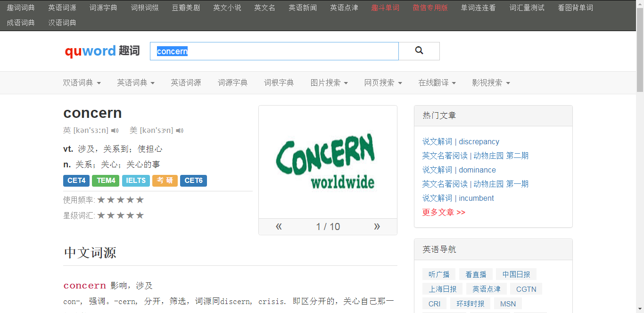Open the CGTN navigation link
Image resolution: width=644 pixels, height=313 pixels.
coord(526,289)
